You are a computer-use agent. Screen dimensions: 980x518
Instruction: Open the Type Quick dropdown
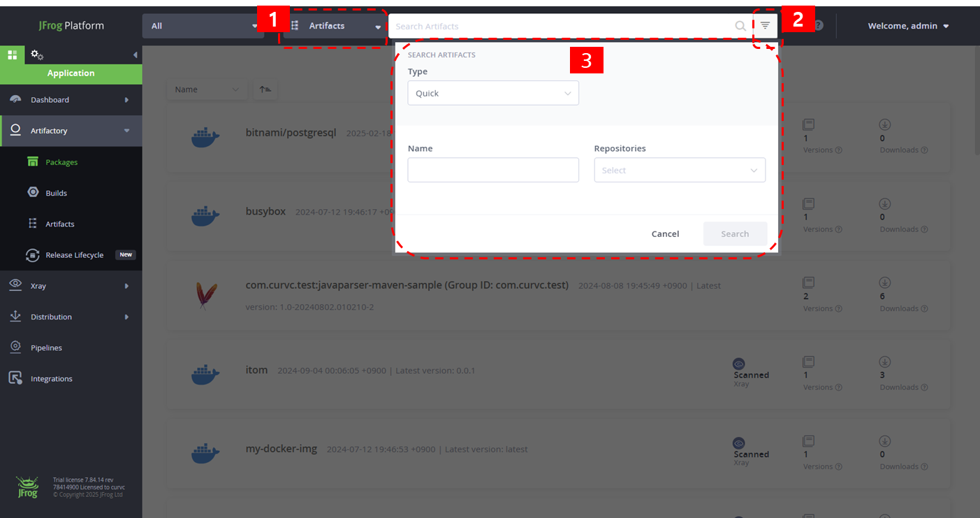tap(493, 93)
